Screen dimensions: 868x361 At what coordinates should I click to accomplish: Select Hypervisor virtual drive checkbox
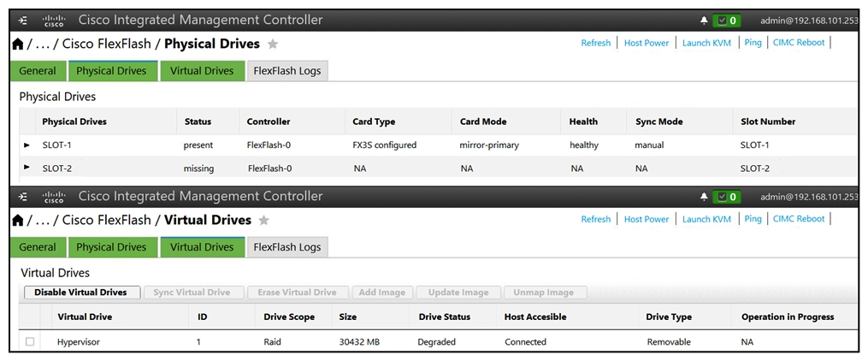tap(30, 341)
